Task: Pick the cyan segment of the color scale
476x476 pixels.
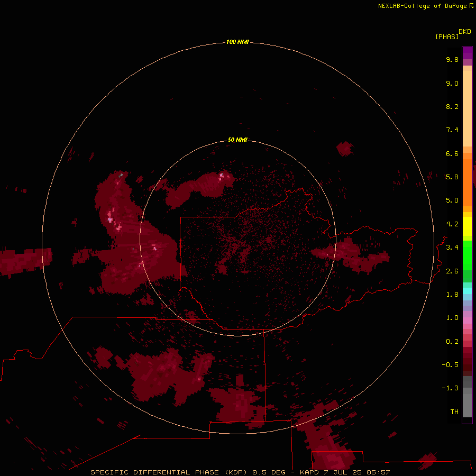Action: tap(467, 291)
